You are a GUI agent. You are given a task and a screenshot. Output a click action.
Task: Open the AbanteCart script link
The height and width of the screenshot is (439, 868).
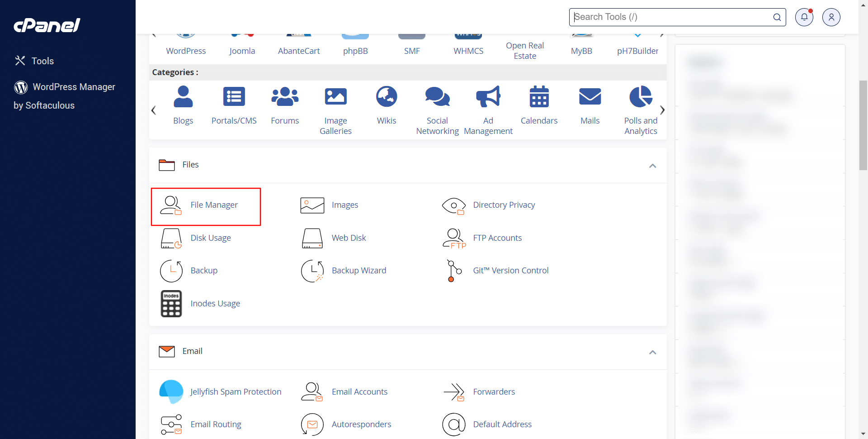[299, 51]
